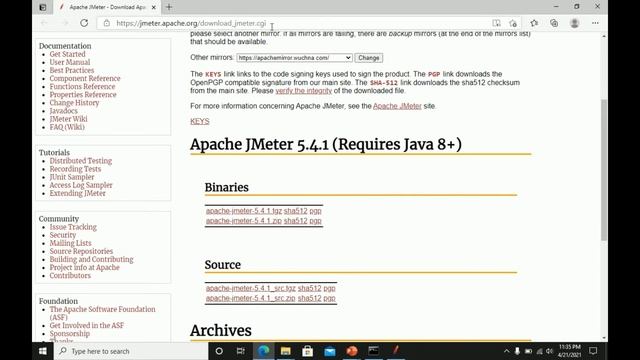
Task: Open Microsoft Edge from taskbar
Action: (x=263, y=351)
